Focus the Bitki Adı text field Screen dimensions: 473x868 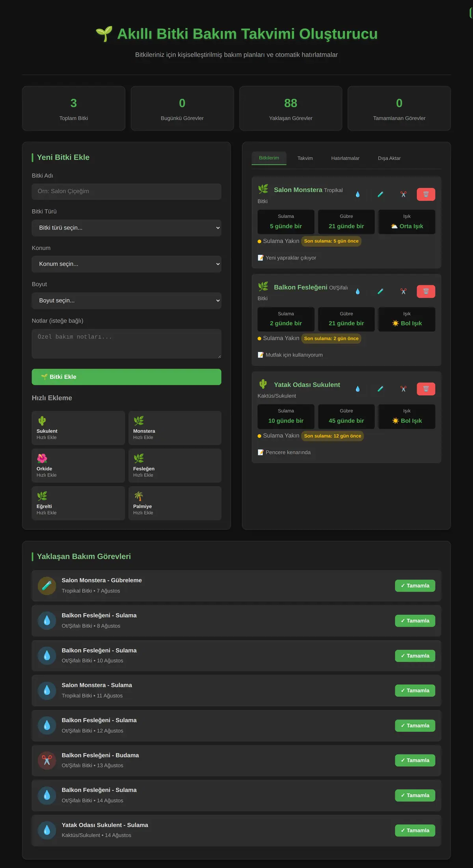127,191
